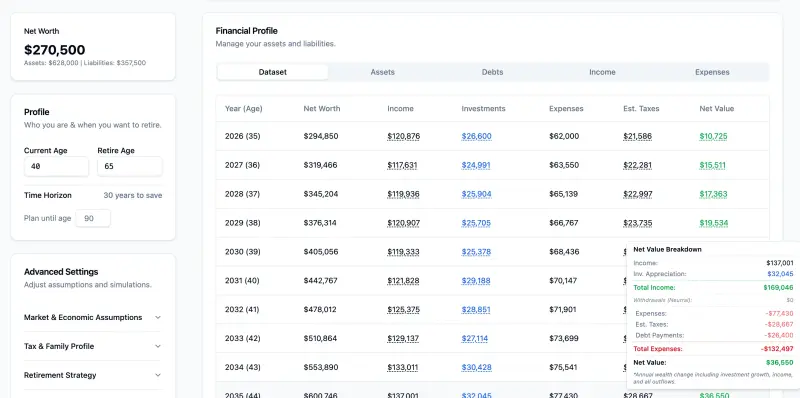This screenshot has width=800, height=398.
Task: Click Total Income $169,046 in breakdown
Action: [x=713, y=288]
